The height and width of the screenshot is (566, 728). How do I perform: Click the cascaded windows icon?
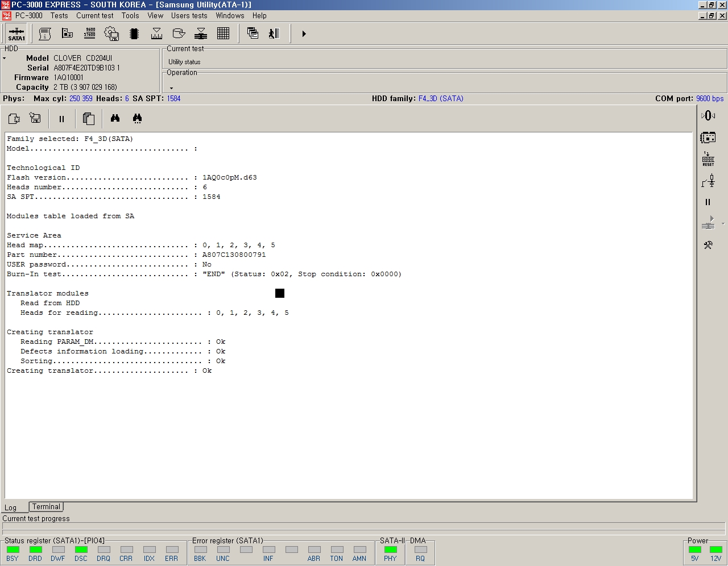click(x=253, y=34)
